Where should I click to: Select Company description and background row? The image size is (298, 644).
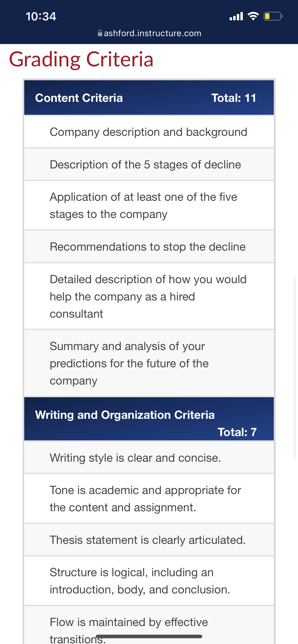[x=149, y=132]
